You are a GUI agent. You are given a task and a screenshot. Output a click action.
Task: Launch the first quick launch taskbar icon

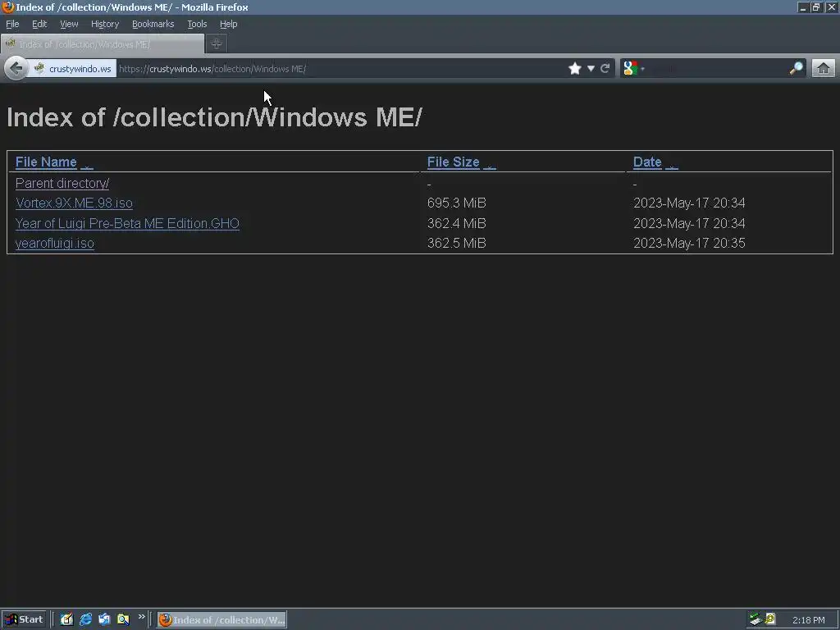[x=66, y=619]
